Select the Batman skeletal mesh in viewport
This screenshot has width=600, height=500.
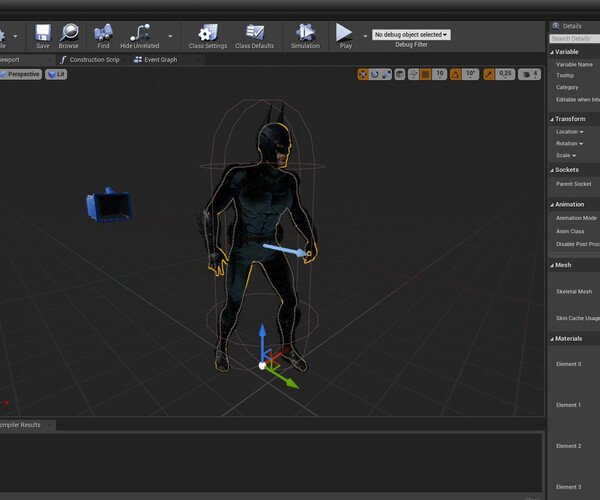pos(260,214)
